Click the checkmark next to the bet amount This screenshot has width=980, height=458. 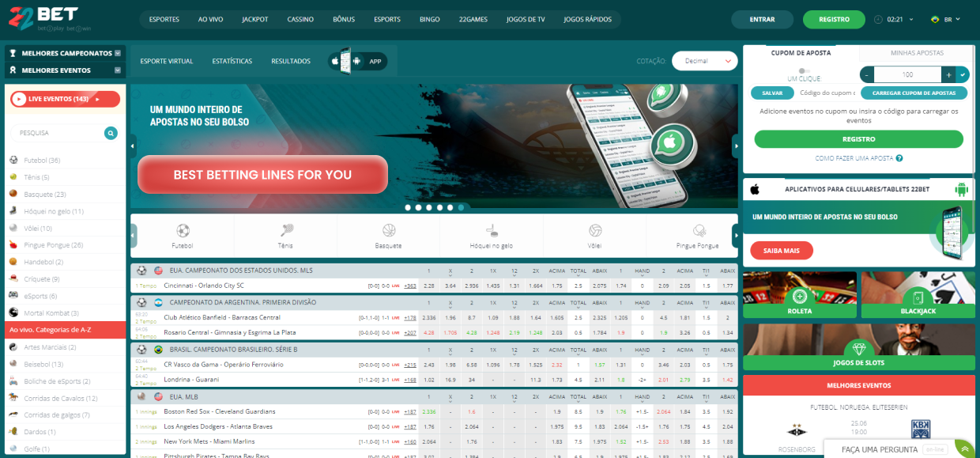pyautogui.click(x=963, y=74)
